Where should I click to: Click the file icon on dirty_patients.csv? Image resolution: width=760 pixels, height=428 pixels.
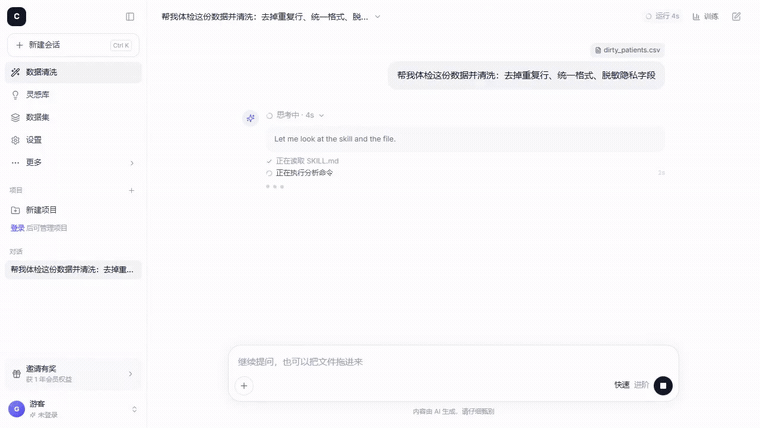(598, 50)
